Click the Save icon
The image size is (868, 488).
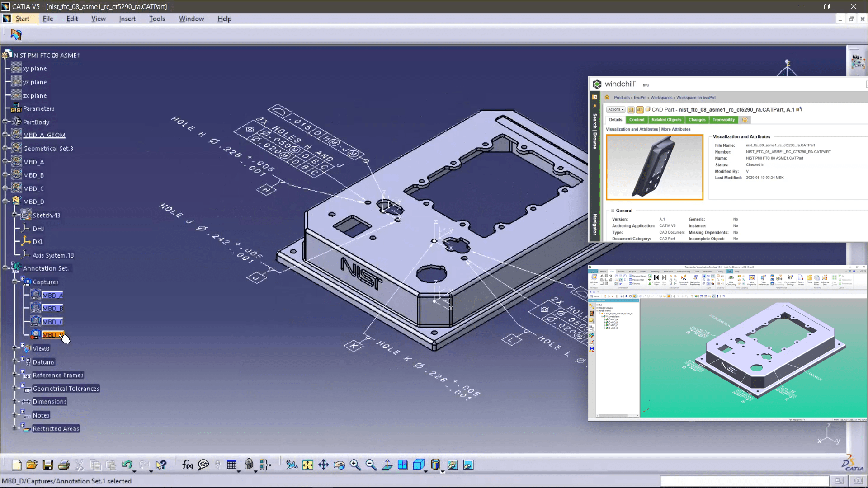coord(48,465)
